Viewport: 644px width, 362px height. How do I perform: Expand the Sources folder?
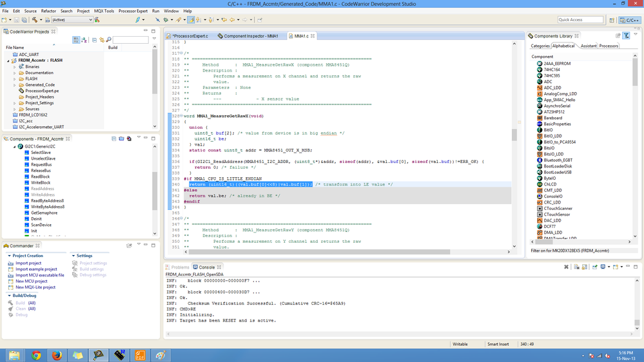click(x=15, y=109)
